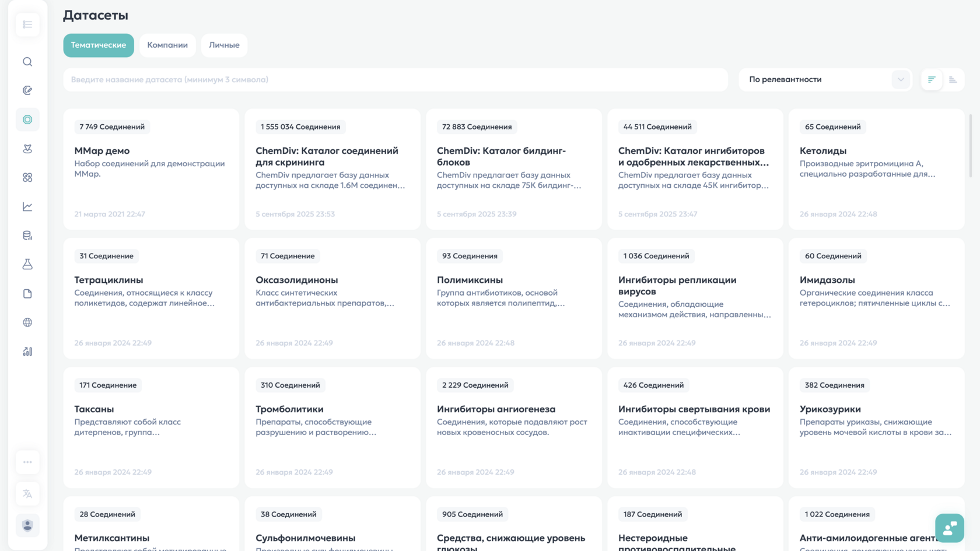Open the Имидазолы dataset card
Viewport: 980px width, 551px height.
pyautogui.click(x=877, y=299)
